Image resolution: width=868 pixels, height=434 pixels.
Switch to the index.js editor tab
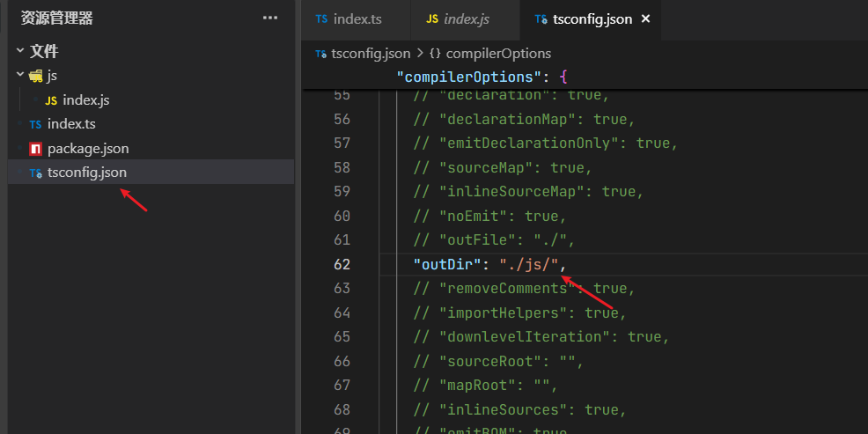click(467, 19)
